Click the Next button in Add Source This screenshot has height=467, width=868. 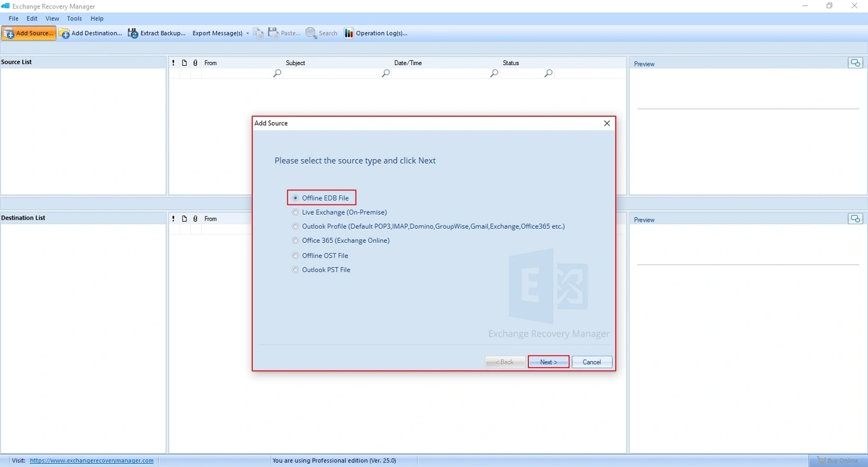(548, 362)
